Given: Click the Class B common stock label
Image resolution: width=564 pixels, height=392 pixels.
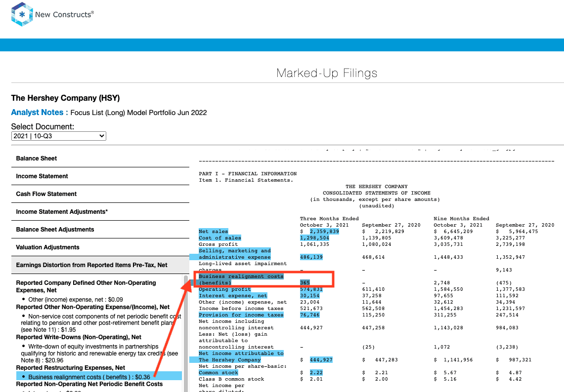Looking at the screenshot, I should [x=231, y=379].
